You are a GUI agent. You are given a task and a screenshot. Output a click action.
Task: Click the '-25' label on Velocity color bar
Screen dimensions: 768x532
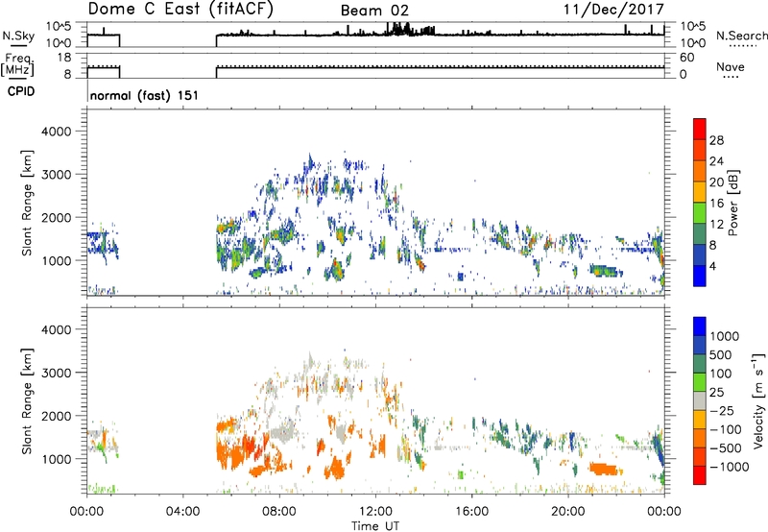723,410
